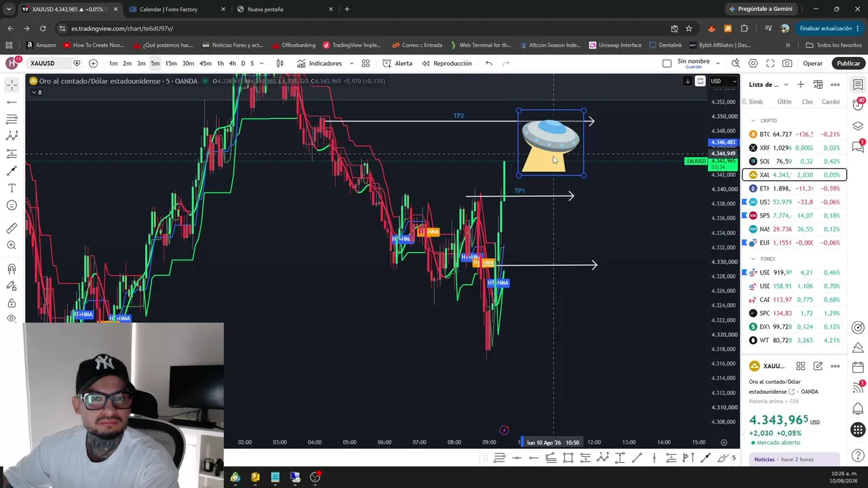Select the arrow favorite drawing tool
868x488 pixels.
pos(705,458)
